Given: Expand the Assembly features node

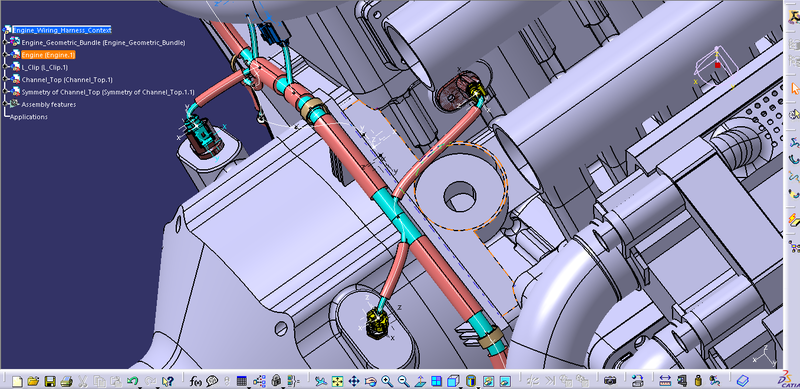Looking at the screenshot, I should pos(5,104).
